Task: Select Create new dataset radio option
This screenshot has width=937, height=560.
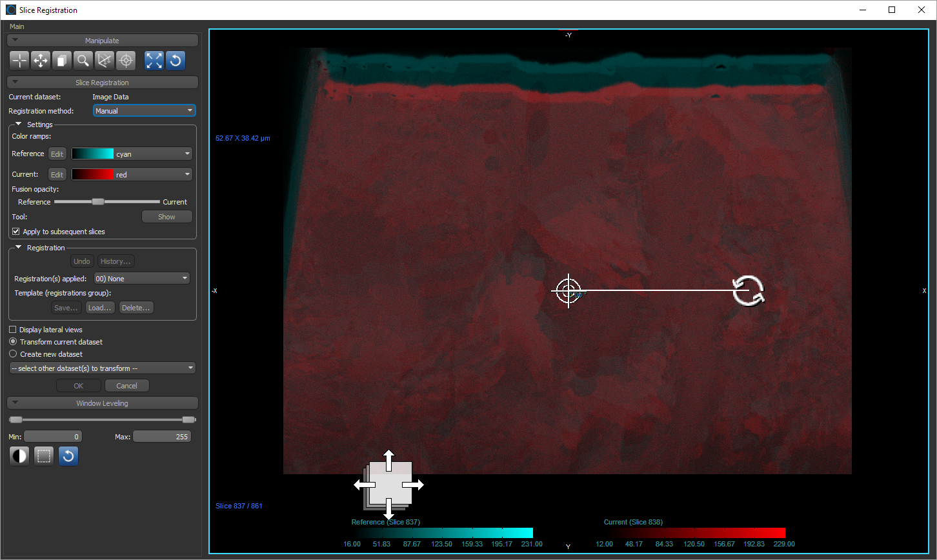Action: tap(13, 354)
